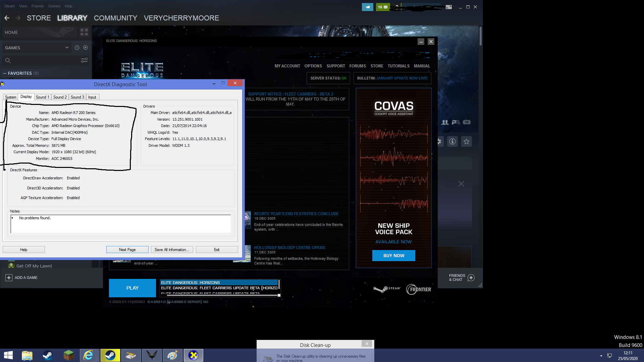
Task: Click Steam announcements megaphone icon
Action: pyautogui.click(x=368, y=7)
